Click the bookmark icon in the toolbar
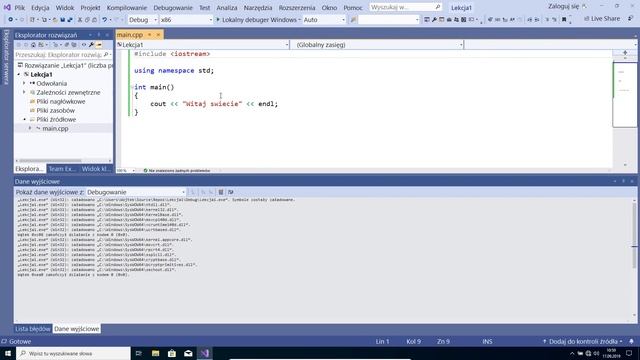 pos(564,20)
